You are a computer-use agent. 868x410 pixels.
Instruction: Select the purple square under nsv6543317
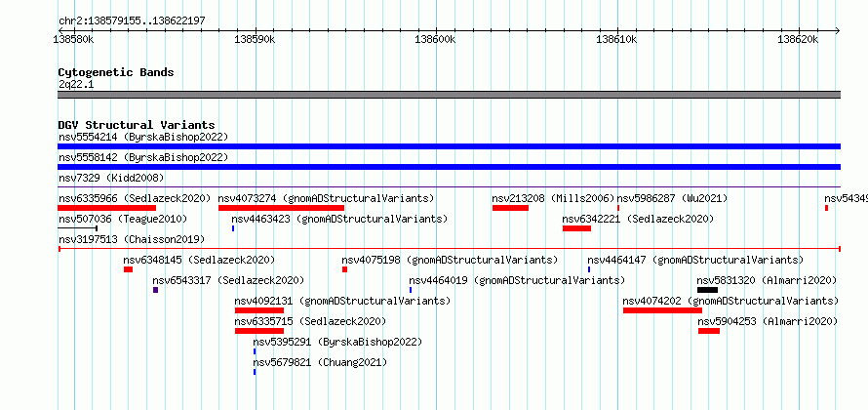pyautogui.click(x=155, y=290)
